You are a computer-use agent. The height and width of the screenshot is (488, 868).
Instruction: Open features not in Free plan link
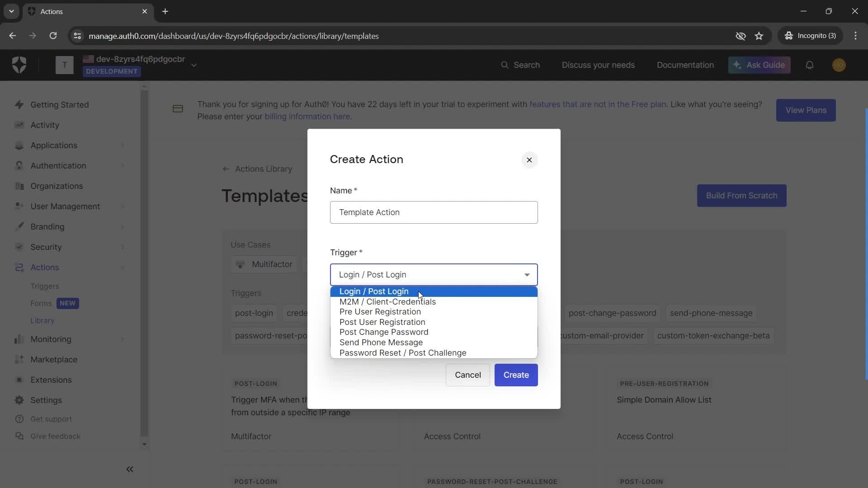(598, 104)
